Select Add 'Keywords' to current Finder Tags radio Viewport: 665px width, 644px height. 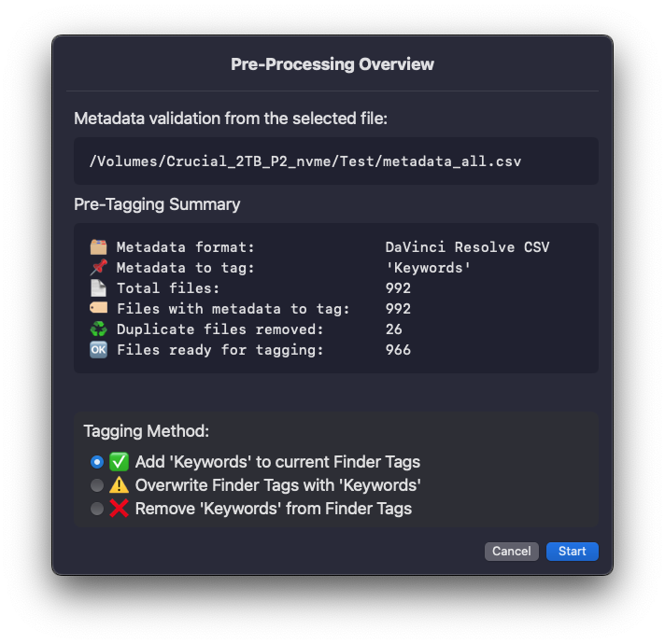coord(96,462)
